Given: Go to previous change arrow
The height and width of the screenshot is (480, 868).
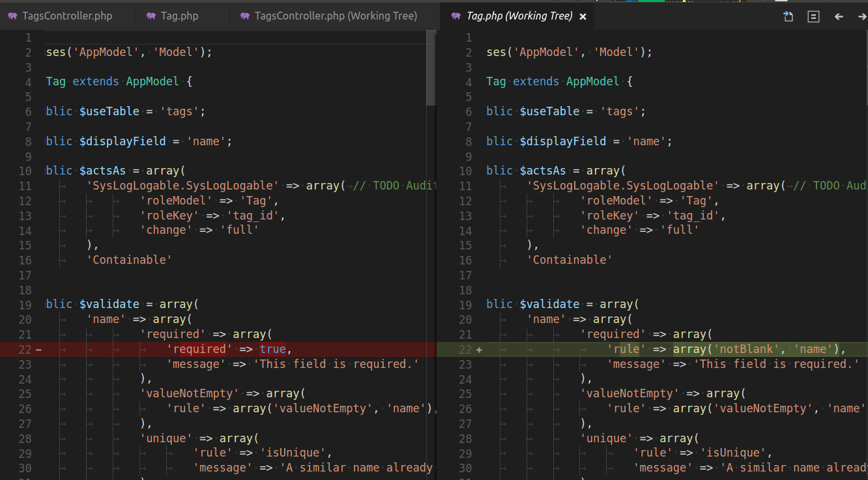Looking at the screenshot, I should pyautogui.click(x=839, y=16).
